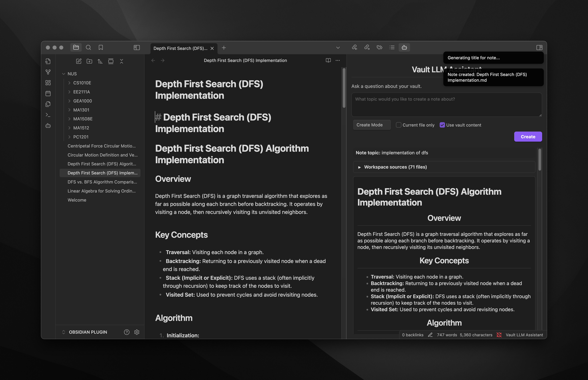Select the Depth First Search (DFS) tab

(180, 48)
